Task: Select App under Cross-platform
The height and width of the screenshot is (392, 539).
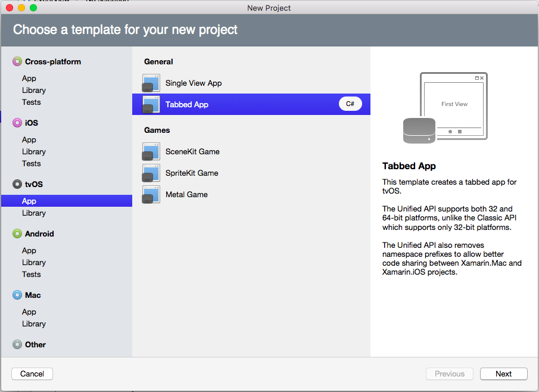Action: point(29,79)
